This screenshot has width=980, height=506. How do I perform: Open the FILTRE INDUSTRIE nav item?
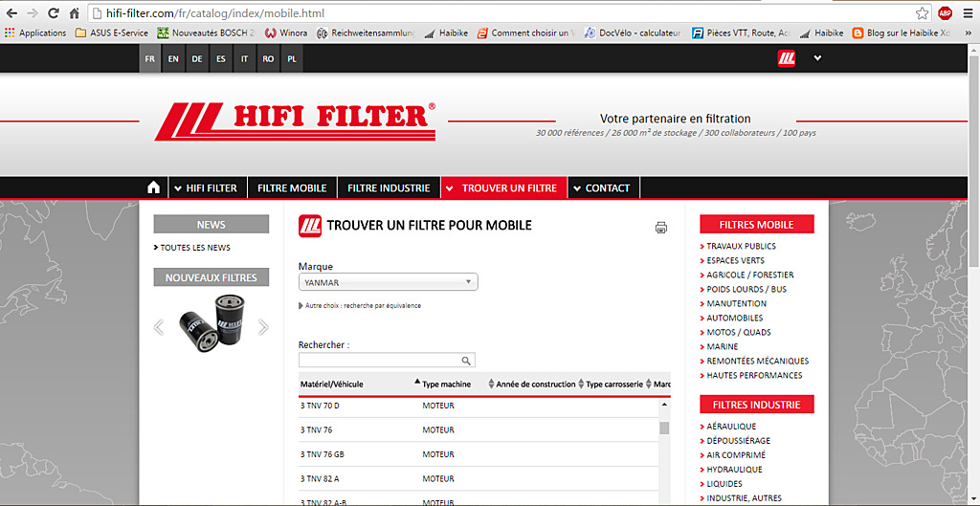pyautogui.click(x=389, y=187)
